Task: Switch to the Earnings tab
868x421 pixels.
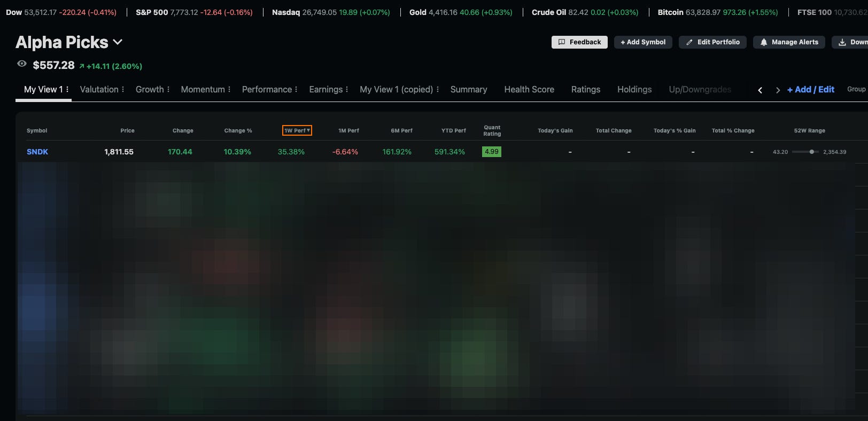Action: [x=326, y=89]
